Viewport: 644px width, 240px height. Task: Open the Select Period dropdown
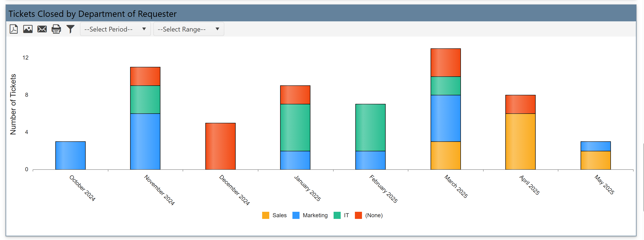point(115,29)
